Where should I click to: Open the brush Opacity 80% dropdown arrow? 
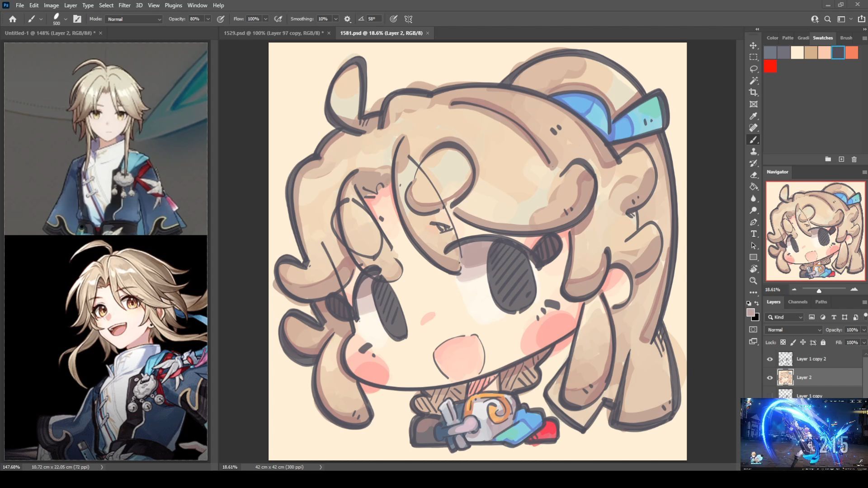pos(208,19)
